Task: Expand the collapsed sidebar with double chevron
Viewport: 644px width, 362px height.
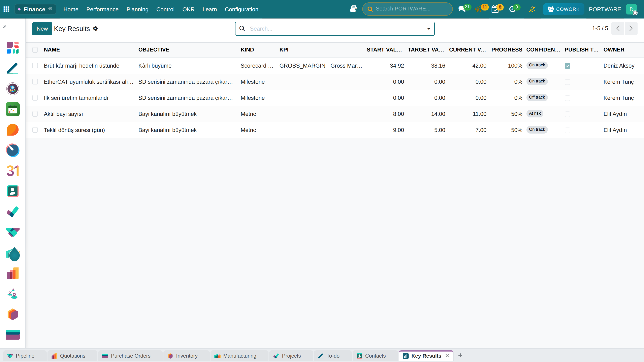Action: [5, 26]
